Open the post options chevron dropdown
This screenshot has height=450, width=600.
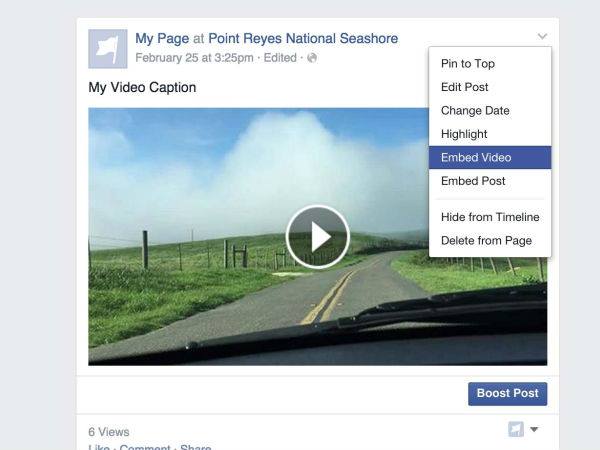542,36
